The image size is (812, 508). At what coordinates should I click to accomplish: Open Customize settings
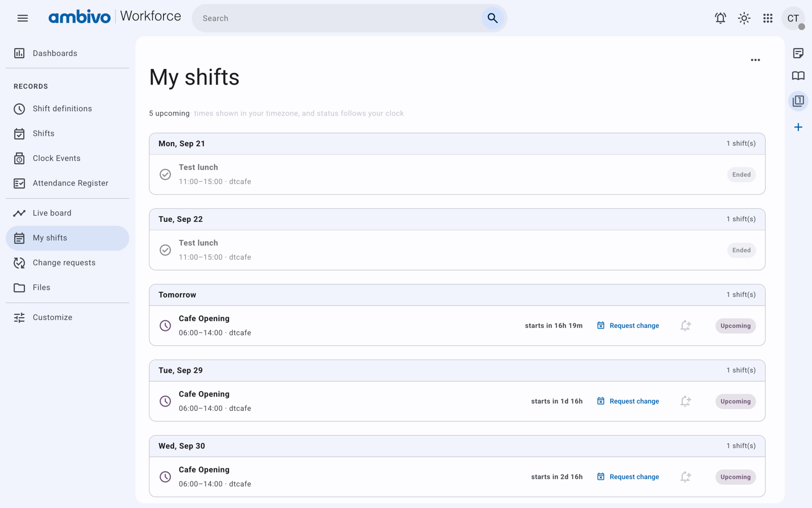click(68, 317)
